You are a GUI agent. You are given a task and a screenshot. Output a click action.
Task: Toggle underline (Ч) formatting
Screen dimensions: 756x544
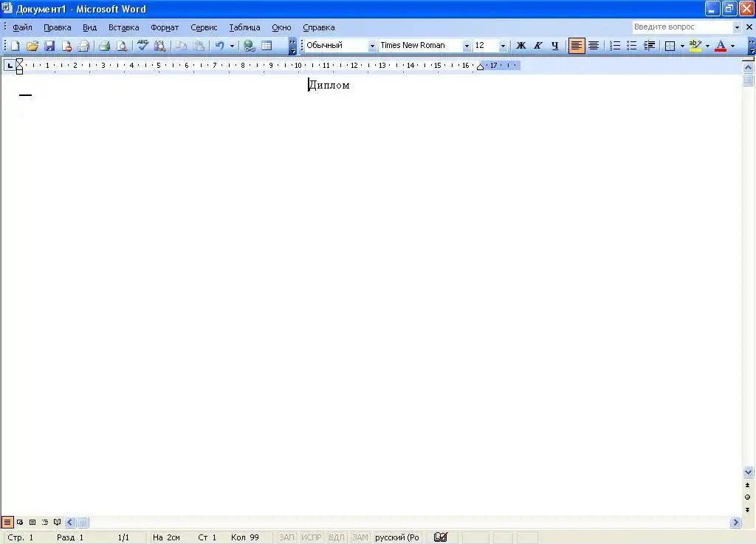pyautogui.click(x=554, y=46)
